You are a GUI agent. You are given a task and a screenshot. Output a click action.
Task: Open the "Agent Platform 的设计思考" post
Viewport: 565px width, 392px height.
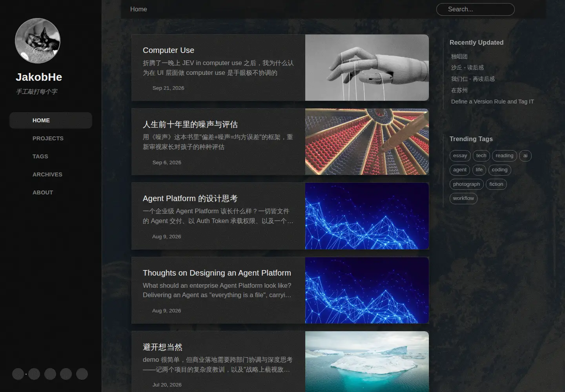(x=190, y=198)
